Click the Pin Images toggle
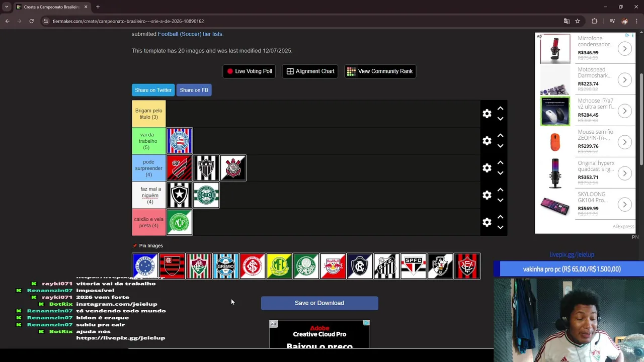 tap(147, 246)
